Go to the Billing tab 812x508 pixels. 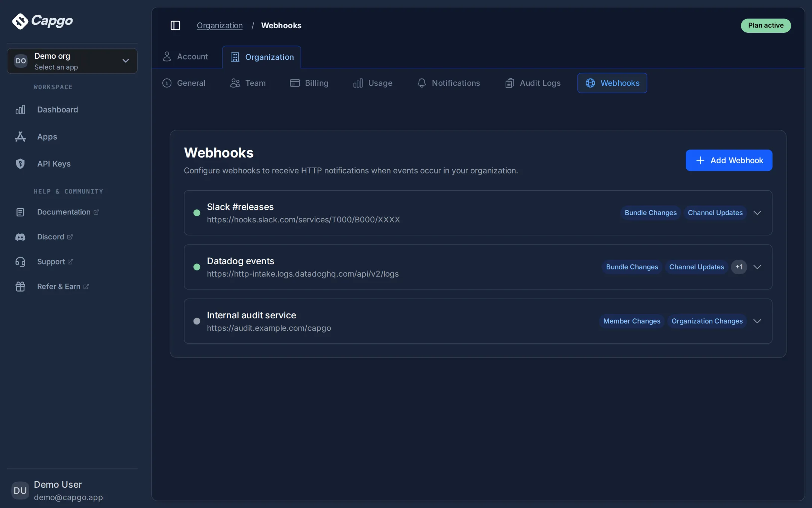tap(309, 83)
